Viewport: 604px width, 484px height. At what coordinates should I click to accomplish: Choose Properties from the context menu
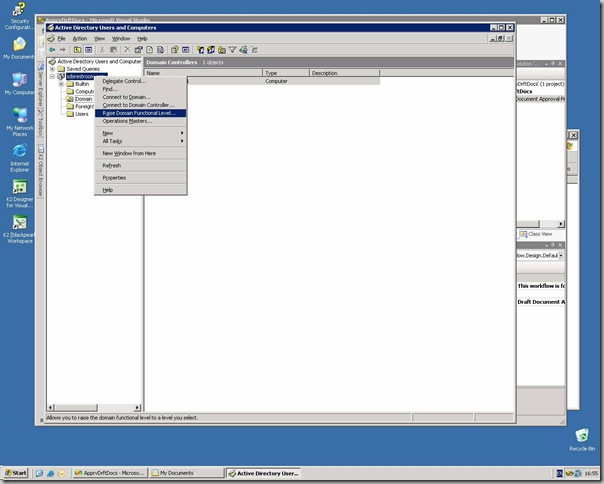[141, 178]
